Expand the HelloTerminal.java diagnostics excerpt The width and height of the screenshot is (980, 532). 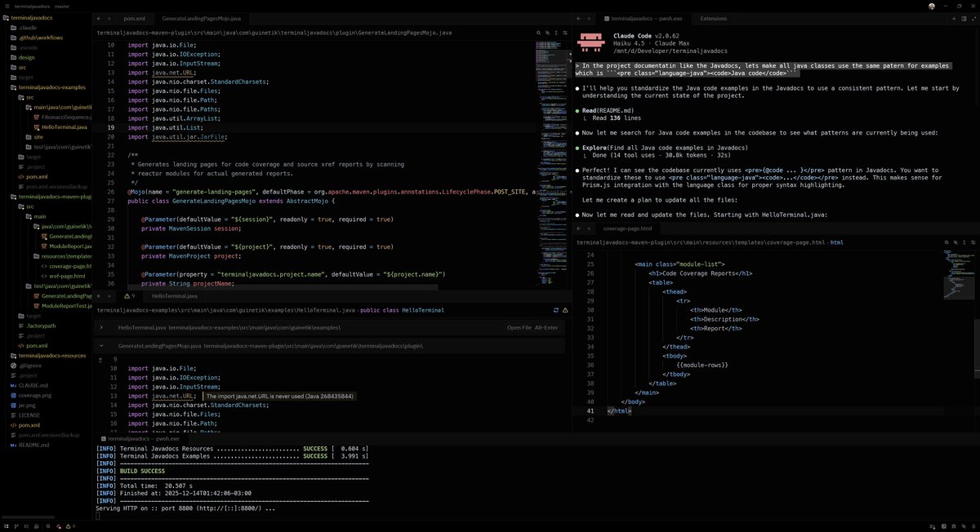[101, 327]
